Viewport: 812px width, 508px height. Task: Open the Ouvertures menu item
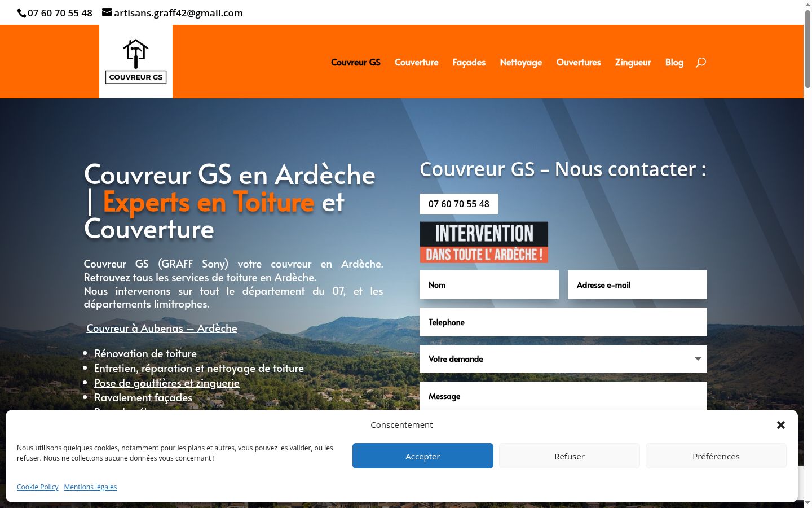coord(579,62)
